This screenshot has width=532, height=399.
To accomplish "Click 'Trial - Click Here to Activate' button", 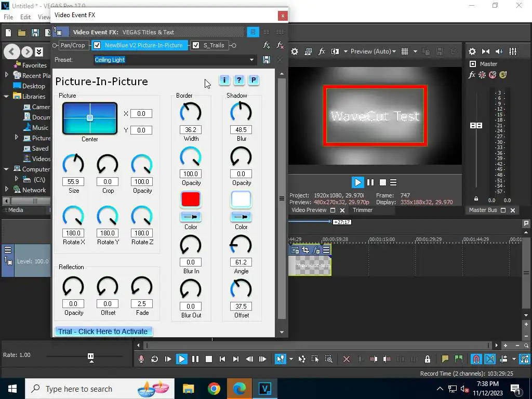I will coord(103,331).
